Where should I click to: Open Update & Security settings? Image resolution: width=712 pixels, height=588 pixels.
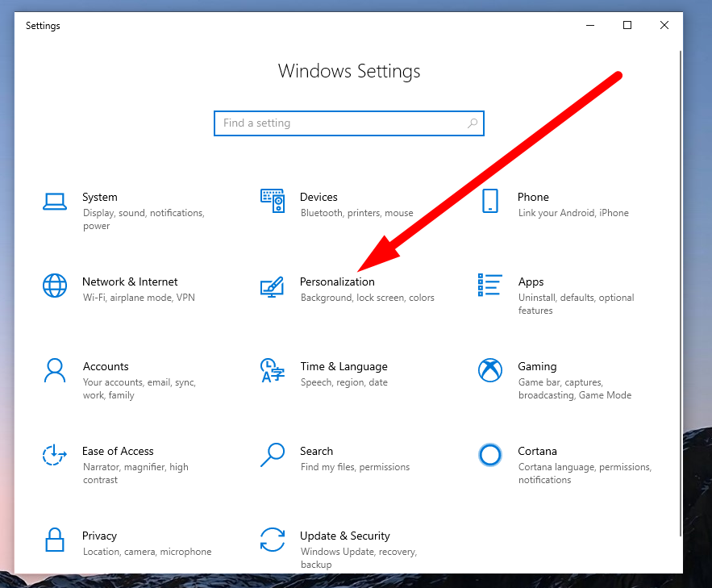(x=344, y=536)
